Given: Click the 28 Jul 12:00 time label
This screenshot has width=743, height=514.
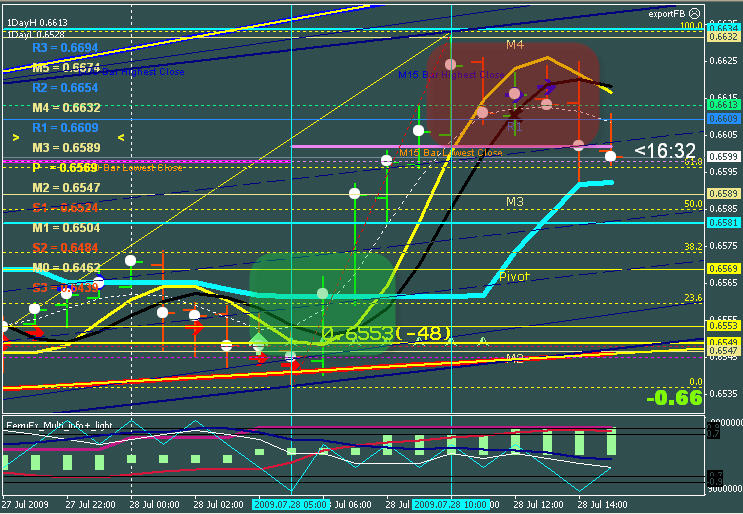Looking at the screenshot, I should (x=538, y=505).
